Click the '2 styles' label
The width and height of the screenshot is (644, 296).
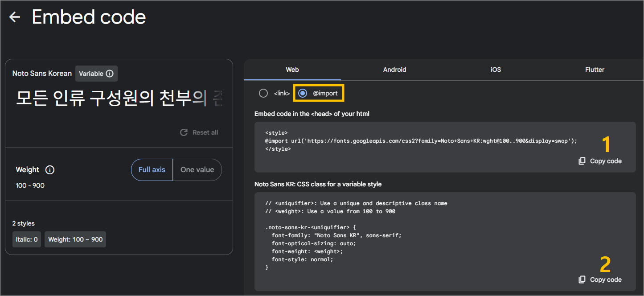click(x=24, y=223)
